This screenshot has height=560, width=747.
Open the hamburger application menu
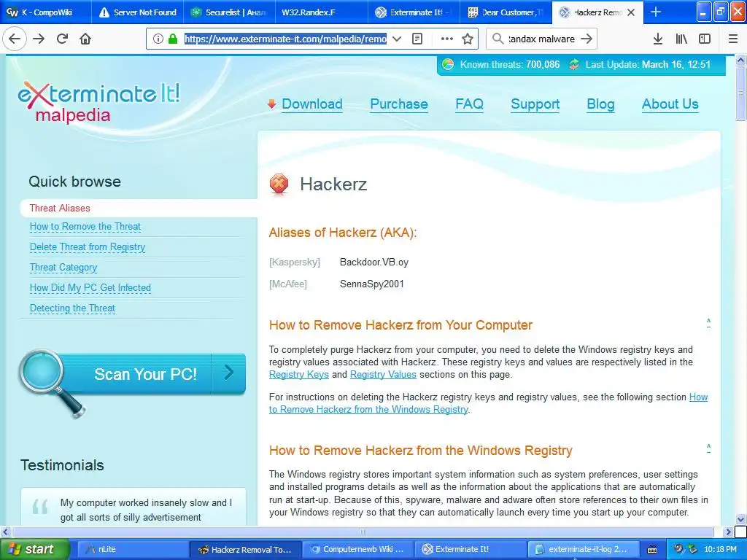tap(732, 39)
